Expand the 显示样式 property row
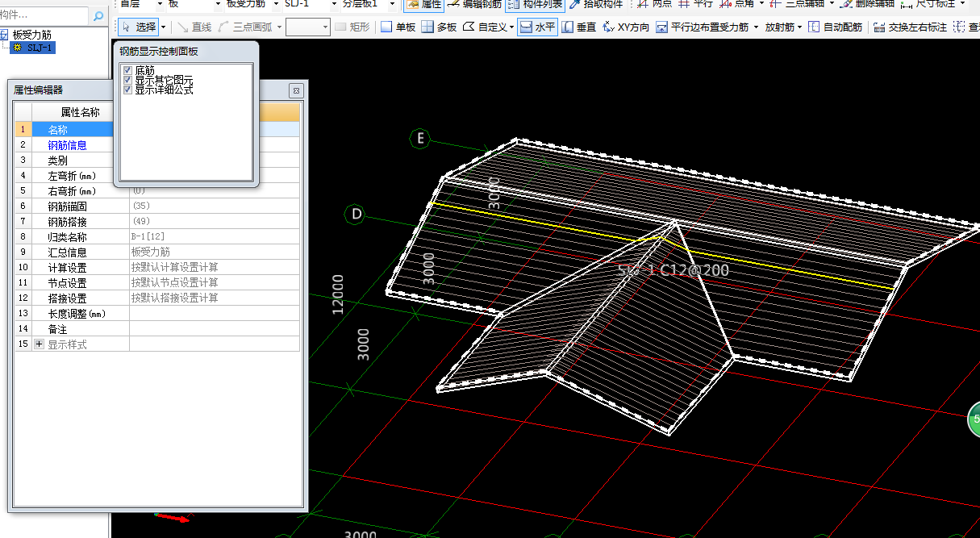980x538 pixels. pyautogui.click(x=39, y=344)
